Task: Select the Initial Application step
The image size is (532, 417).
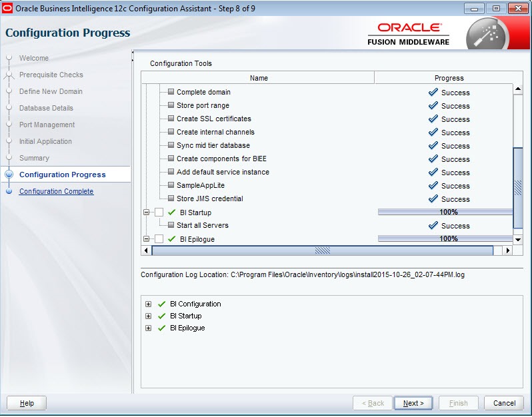Action: [x=45, y=141]
